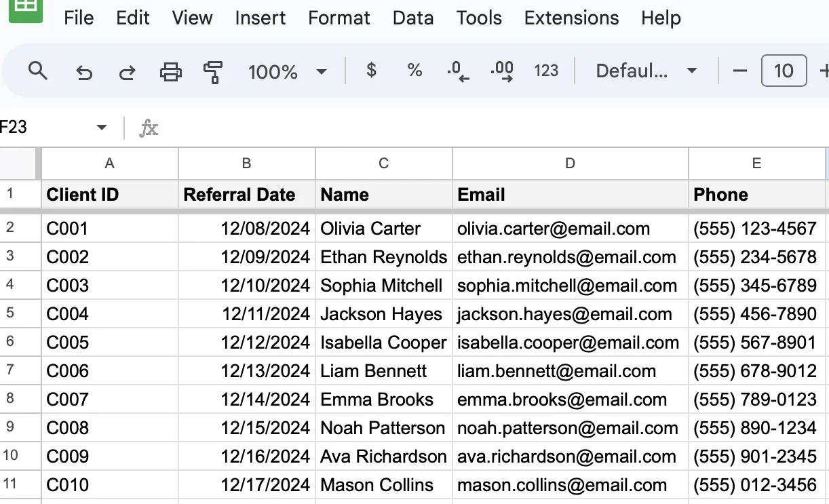Viewport: 829px width, 504px height.
Task: Click the search magnifier icon in toolbar
Action: pos(37,71)
